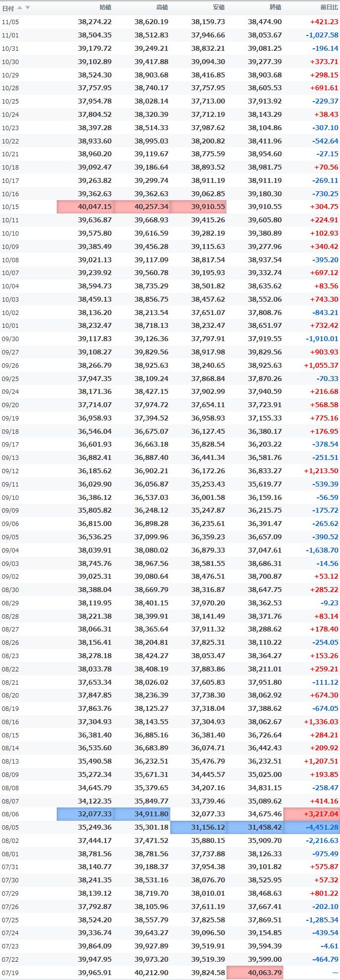Select low value 37,713.00
340x980 pixels.
coord(208,101)
